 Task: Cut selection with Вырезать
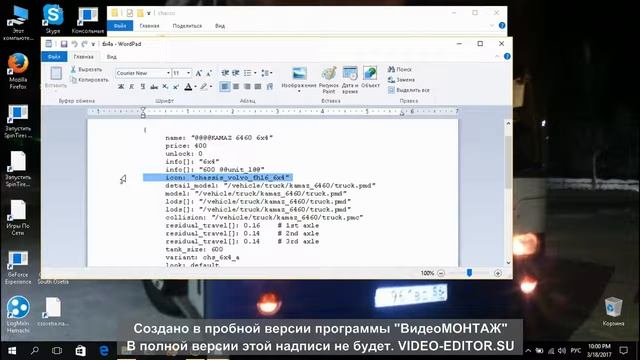tap(86, 69)
